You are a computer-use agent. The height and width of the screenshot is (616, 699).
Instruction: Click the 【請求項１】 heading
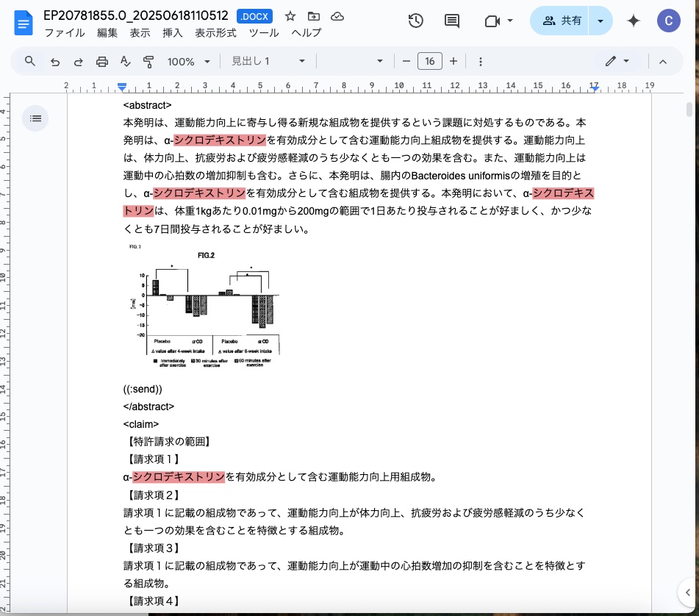(153, 459)
